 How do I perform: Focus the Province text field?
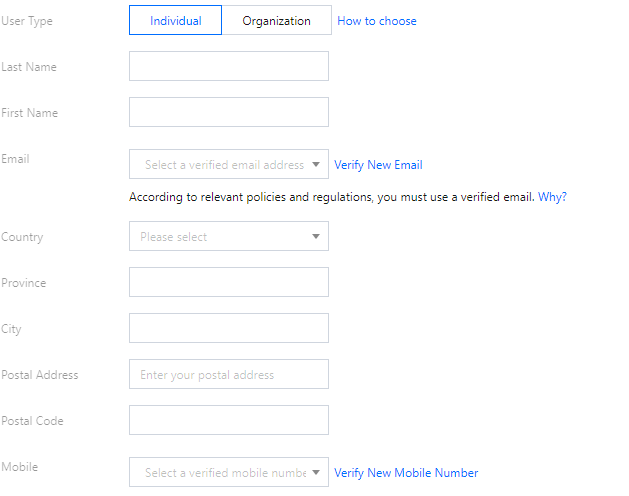[229, 282]
